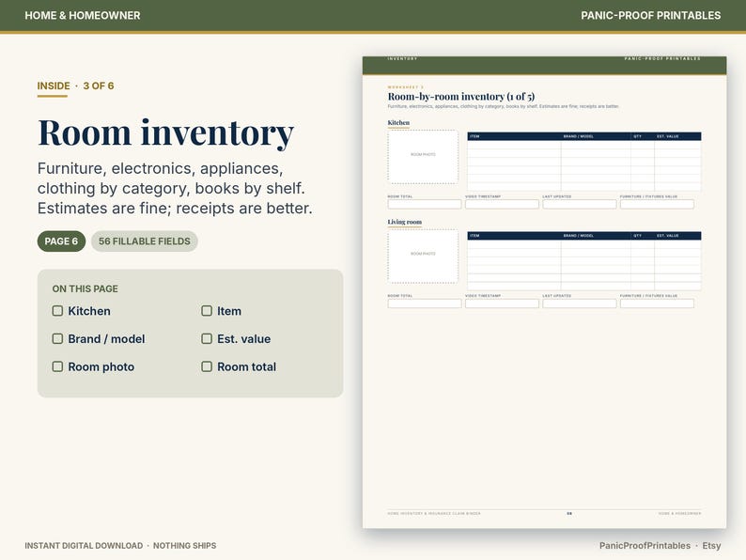Image resolution: width=746 pixels, height=560 pixels.
Task: Click the PanicProofPrintables shop name
Action: pos(645,546)
